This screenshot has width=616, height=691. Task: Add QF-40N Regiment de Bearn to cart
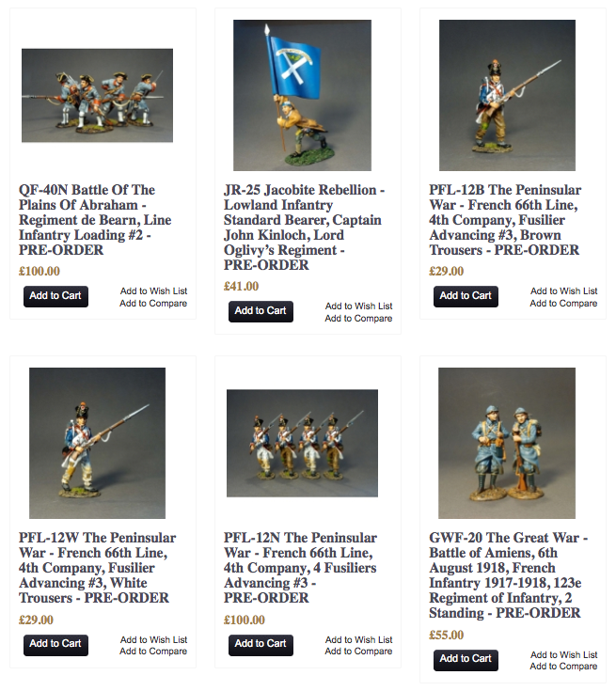pos(55,296)
